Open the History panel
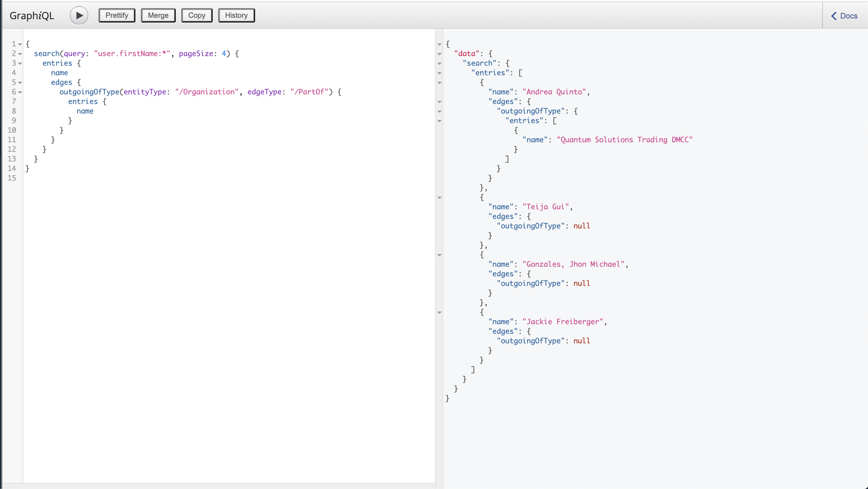The width and height of the screenshot is (868, 489). click(x=236, y=15)
